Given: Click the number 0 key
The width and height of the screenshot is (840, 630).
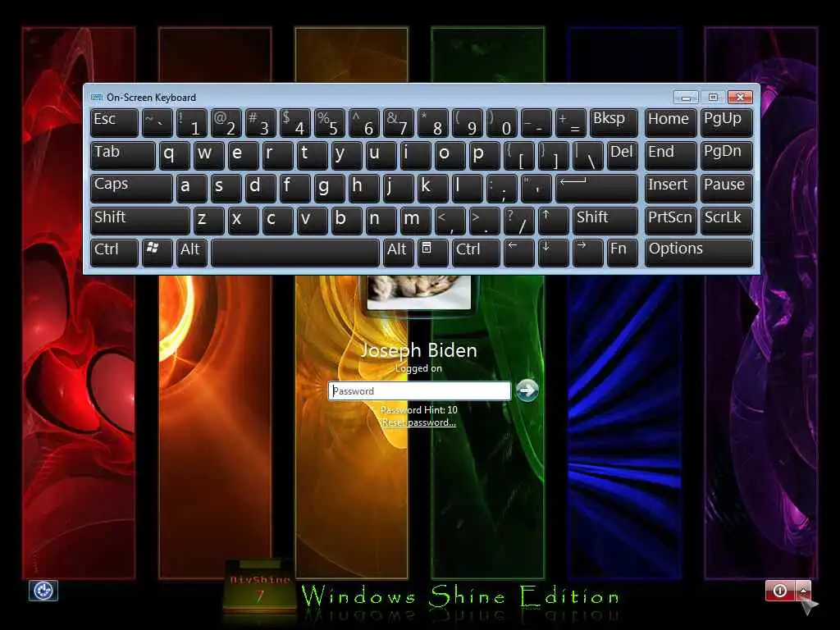Looking at the screenshot, I should (x=501, y=123).
